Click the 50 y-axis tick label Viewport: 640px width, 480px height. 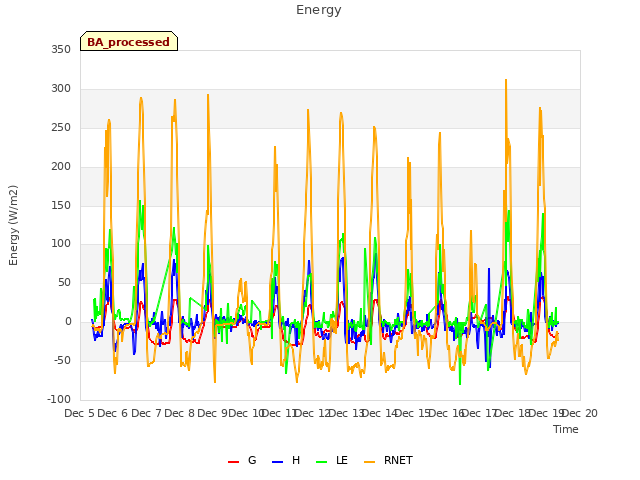point(64,282)
